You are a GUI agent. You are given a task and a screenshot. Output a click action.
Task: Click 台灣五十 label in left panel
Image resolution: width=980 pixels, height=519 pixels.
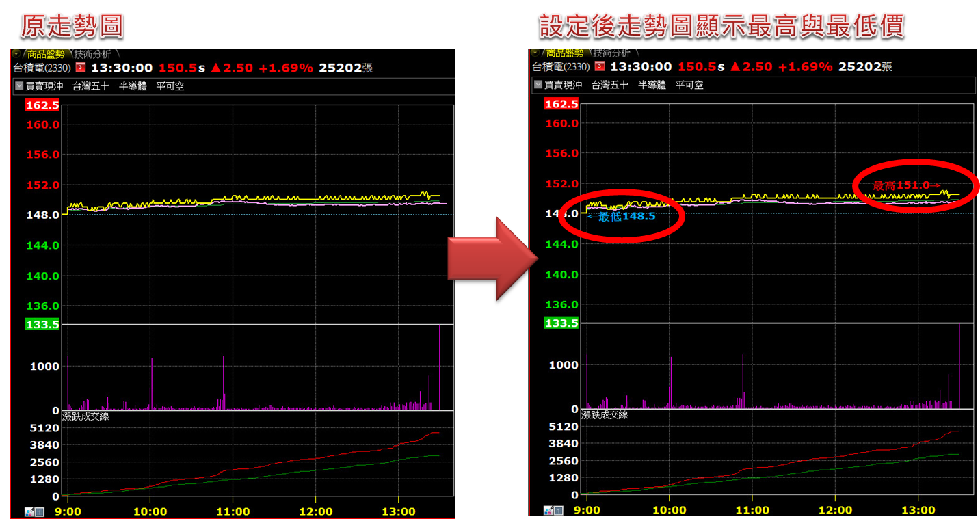point(90,86)
